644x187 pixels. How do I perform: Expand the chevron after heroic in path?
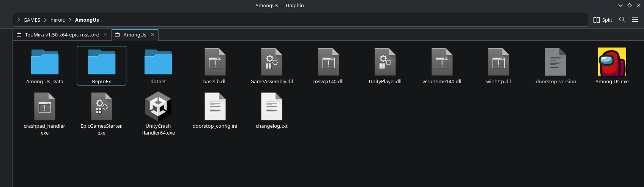pyautogui.click(x=70, y=20)
